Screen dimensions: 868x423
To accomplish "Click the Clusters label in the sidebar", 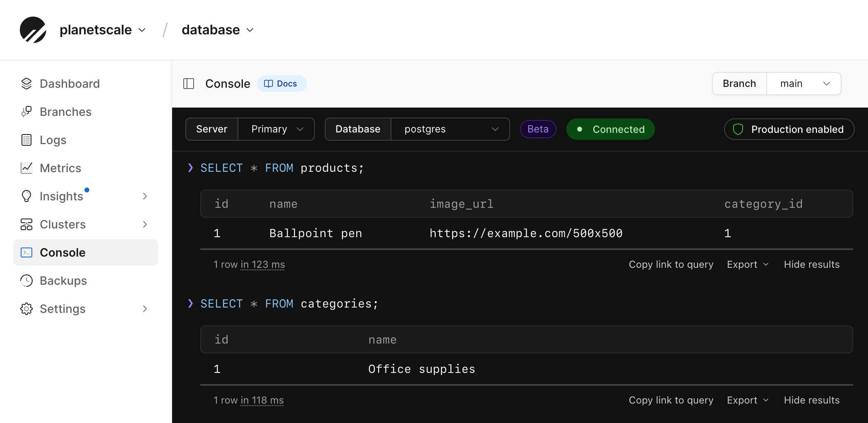I will [63, 224].
